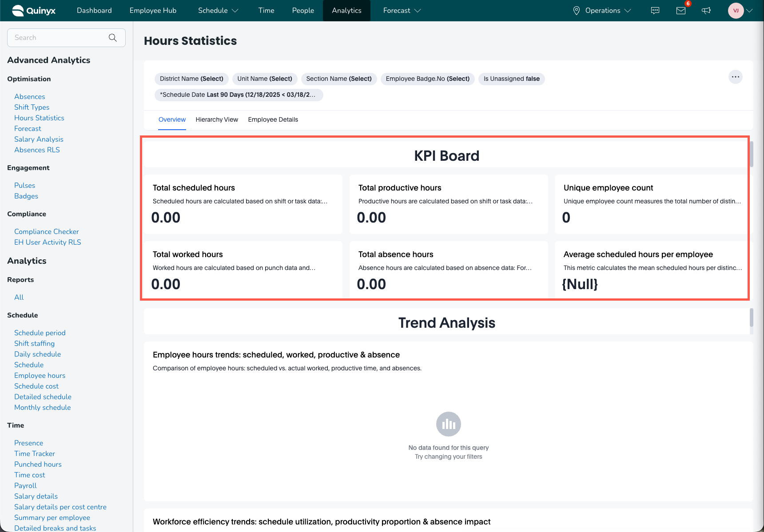Open the three-dot options menu
Screen dimensions: 764x532
click(x=736, y=77)
